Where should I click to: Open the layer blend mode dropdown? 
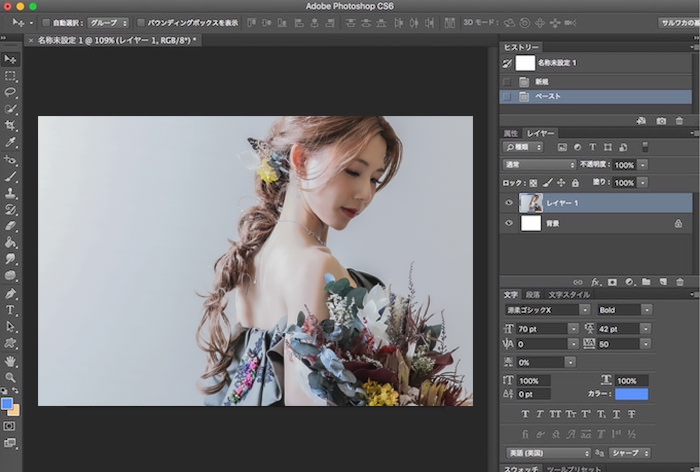click(x=539, y=165)
